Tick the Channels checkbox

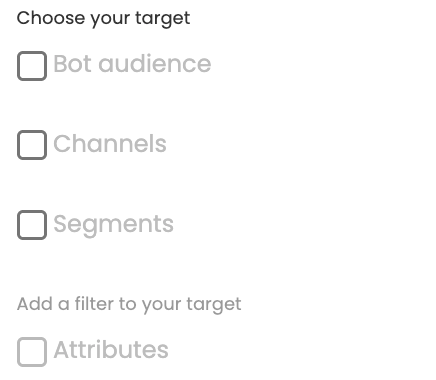click(x=32, y=145)
